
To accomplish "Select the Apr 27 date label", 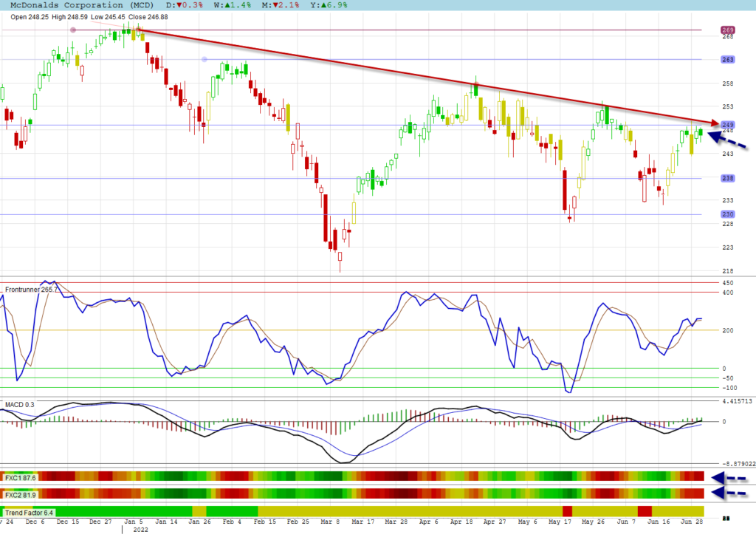I will 495,522.
